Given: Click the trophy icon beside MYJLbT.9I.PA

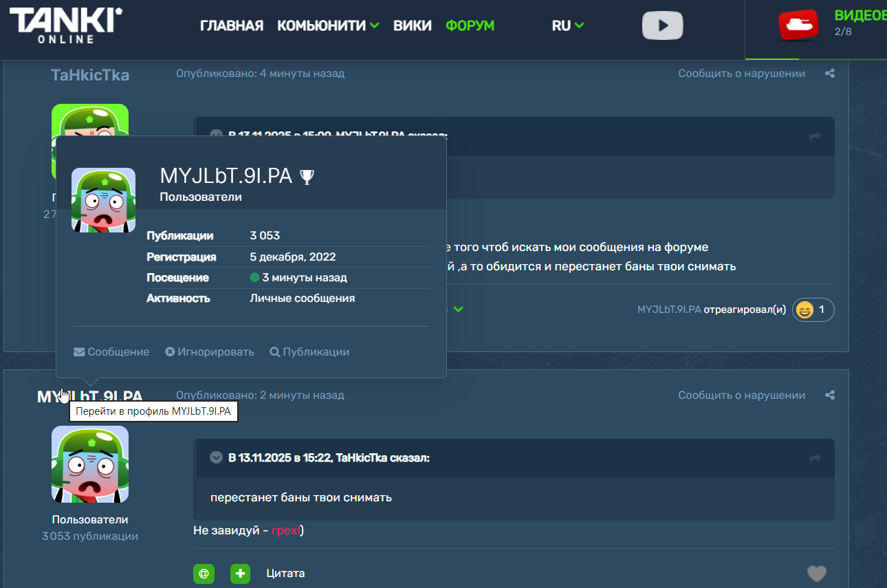Looking at the screenshot, I should tap(307, 177).
